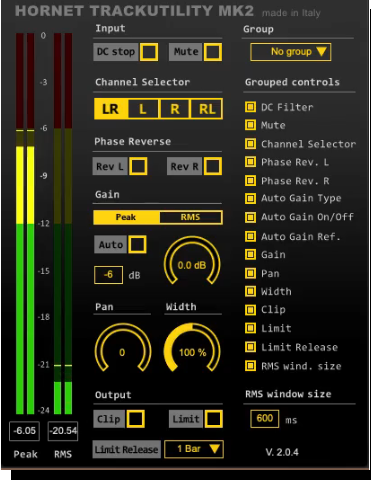Toggle Gain grouped control
Image resolution: width=371 pixels, height=482 pixels.
tap(250, 254)
